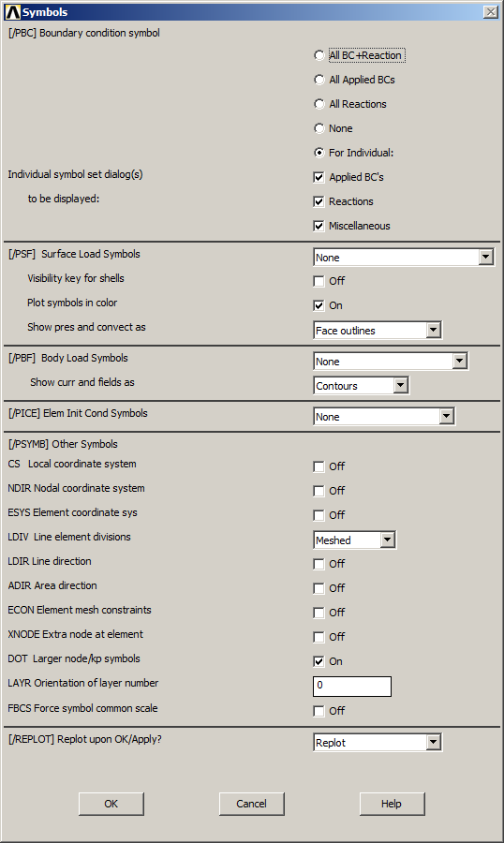Click LAYR Orientation of layer number field
Screen dimensions: 504x843
pyautogui.click(x=352, y=686)
